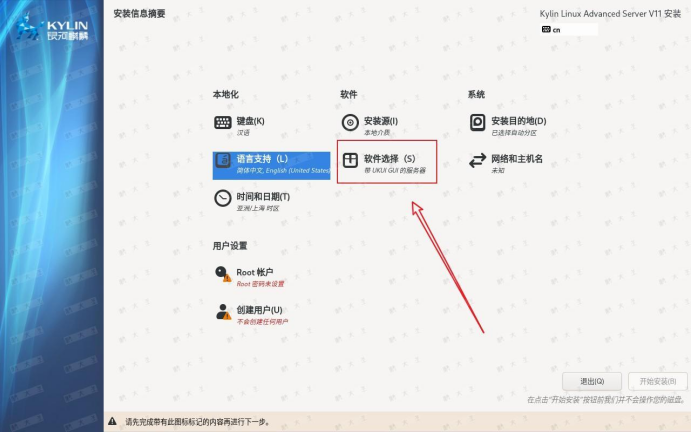The height and width of the screenshot is (432, 692).
Task: Click the hard disk icon for 安装目的地
Action: click(x=478, y=122)
